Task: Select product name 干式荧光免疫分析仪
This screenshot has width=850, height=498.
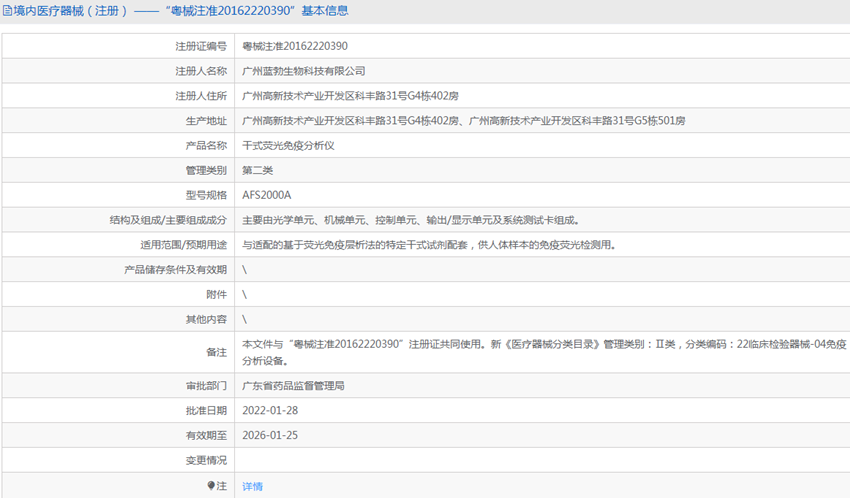Action: click(x=288, y=146)
